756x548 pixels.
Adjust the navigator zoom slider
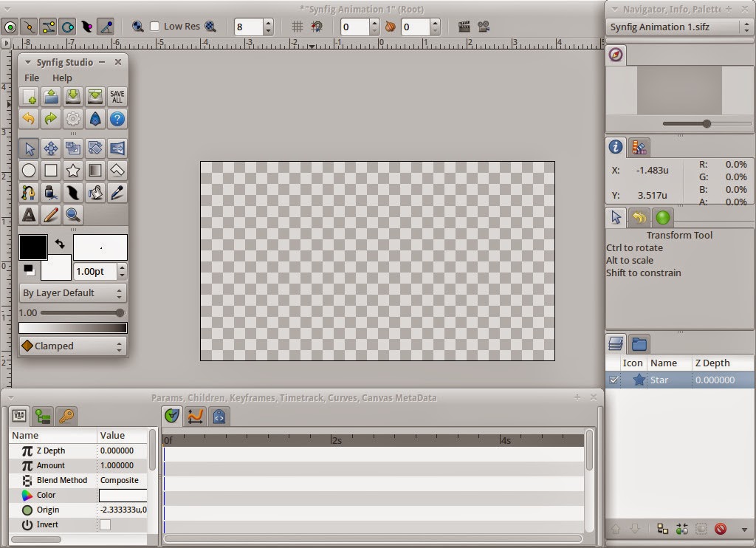707,123
